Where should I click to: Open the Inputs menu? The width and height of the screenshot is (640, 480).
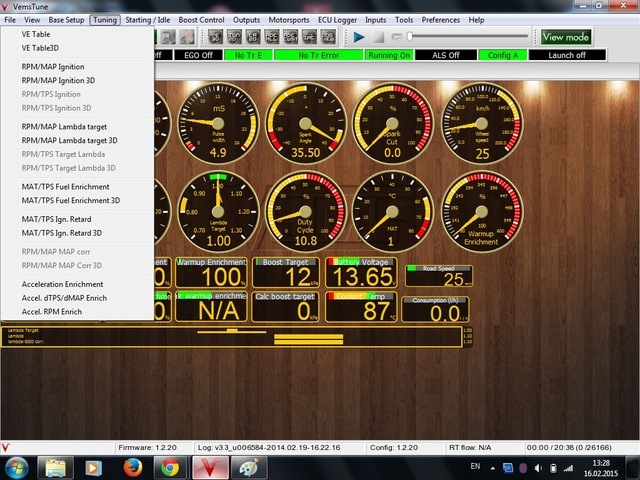[376, 20]
